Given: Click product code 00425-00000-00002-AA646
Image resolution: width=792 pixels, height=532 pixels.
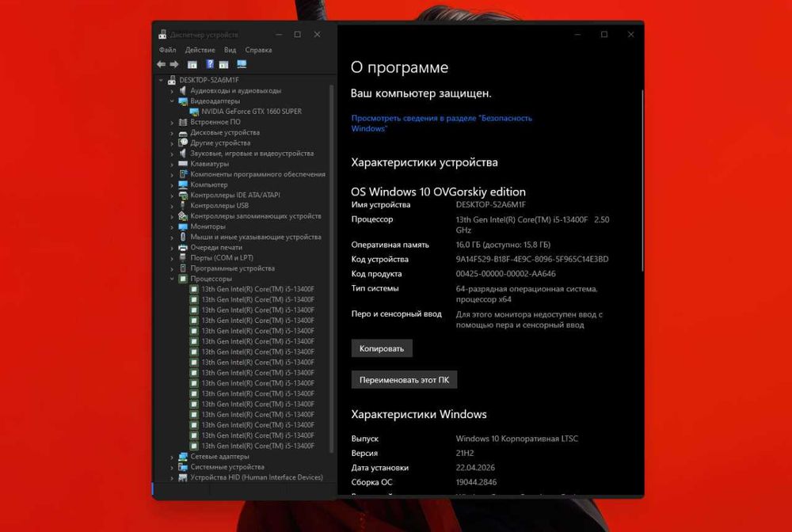Looking at the screenshot, I should (505, 274).
